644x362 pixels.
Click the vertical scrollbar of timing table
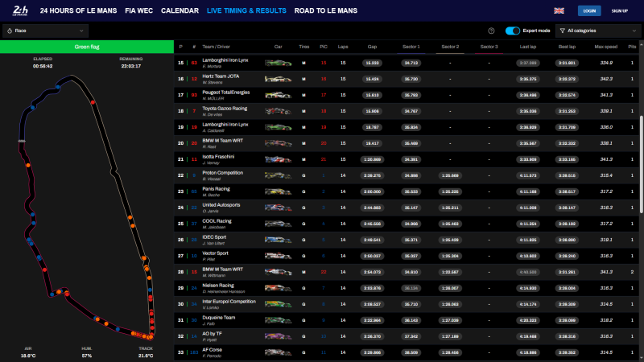click(x=642, y=164)
